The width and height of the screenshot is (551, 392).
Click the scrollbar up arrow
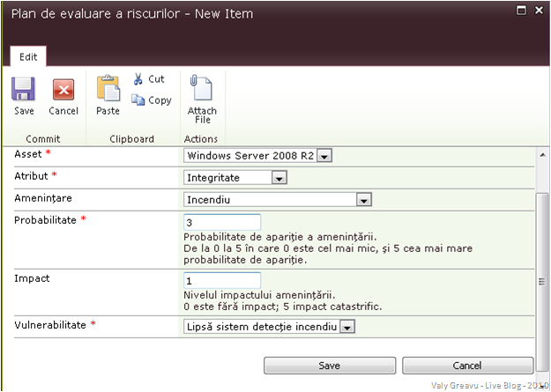pos(543,153)
